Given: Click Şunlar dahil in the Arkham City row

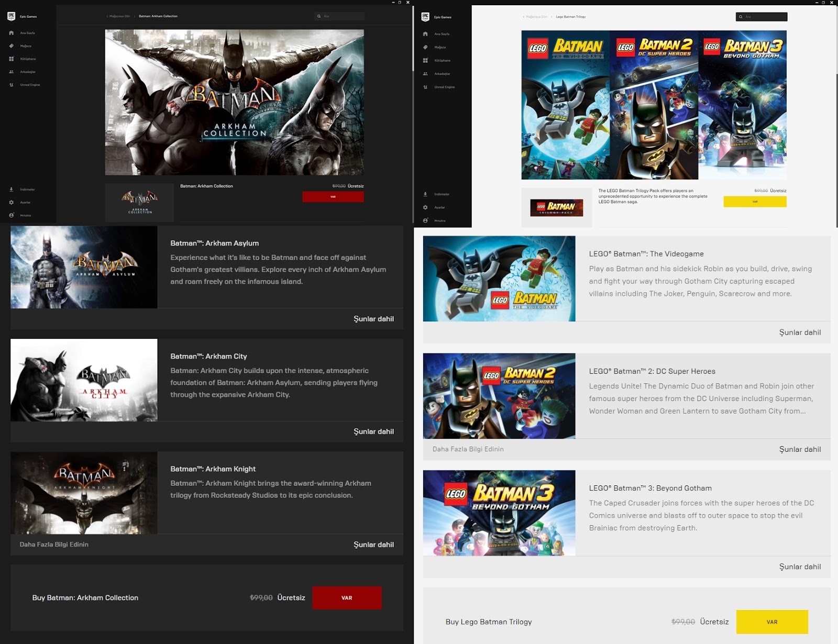Looking at the screenshot, I should [x=373, y=432].
